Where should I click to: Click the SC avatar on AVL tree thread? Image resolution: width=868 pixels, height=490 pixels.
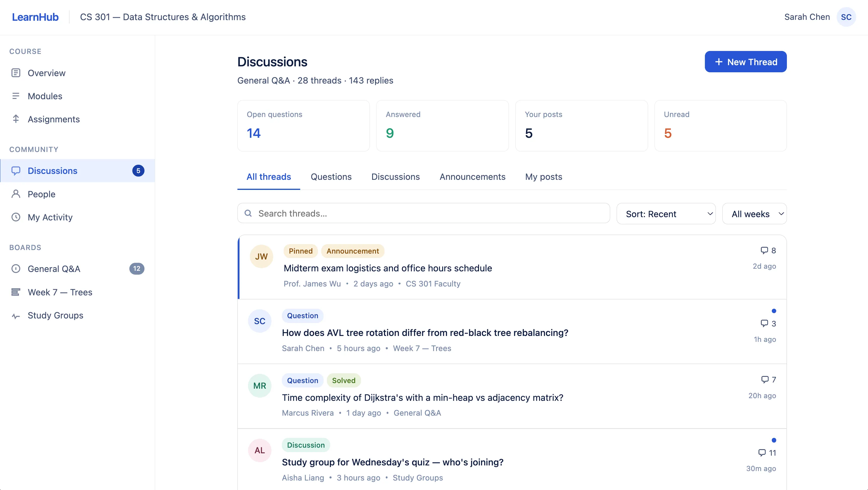pos(259,321)
